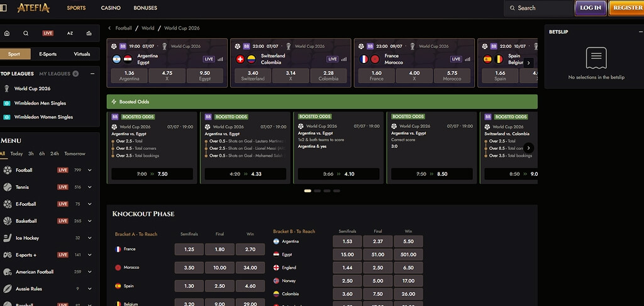Viewport: 644px width, 306px height.
Task: Open the Ice Hockey icon in menu
Action: [8, 238]
